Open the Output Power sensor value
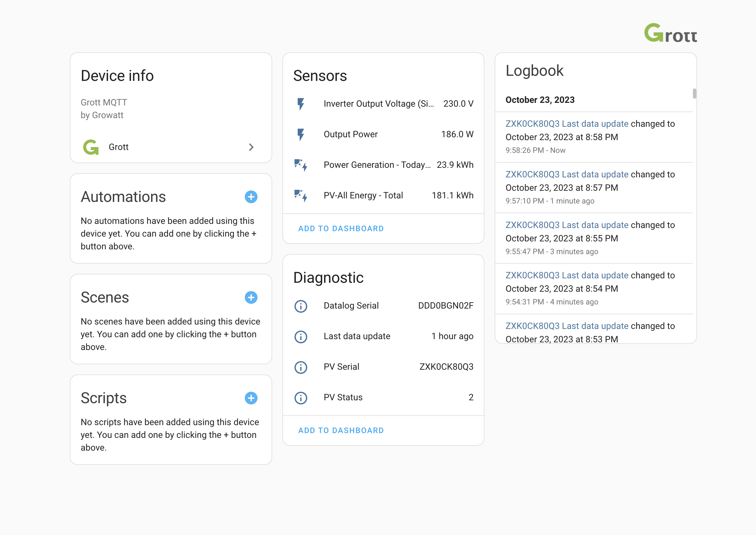756x535 pixels. click(457, 134)
